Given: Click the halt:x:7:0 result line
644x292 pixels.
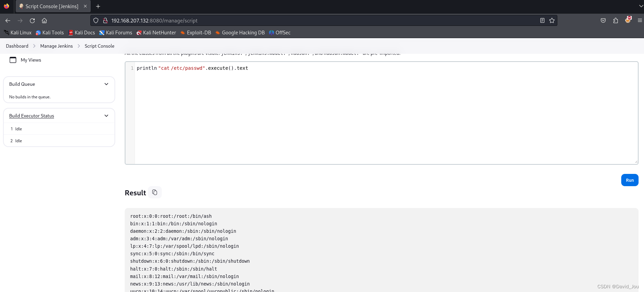Looking at the screenshot, I should click(174, 269).
